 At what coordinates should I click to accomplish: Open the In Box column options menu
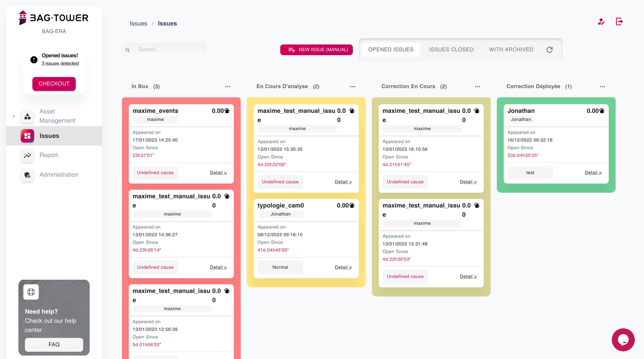click(228, 86)
